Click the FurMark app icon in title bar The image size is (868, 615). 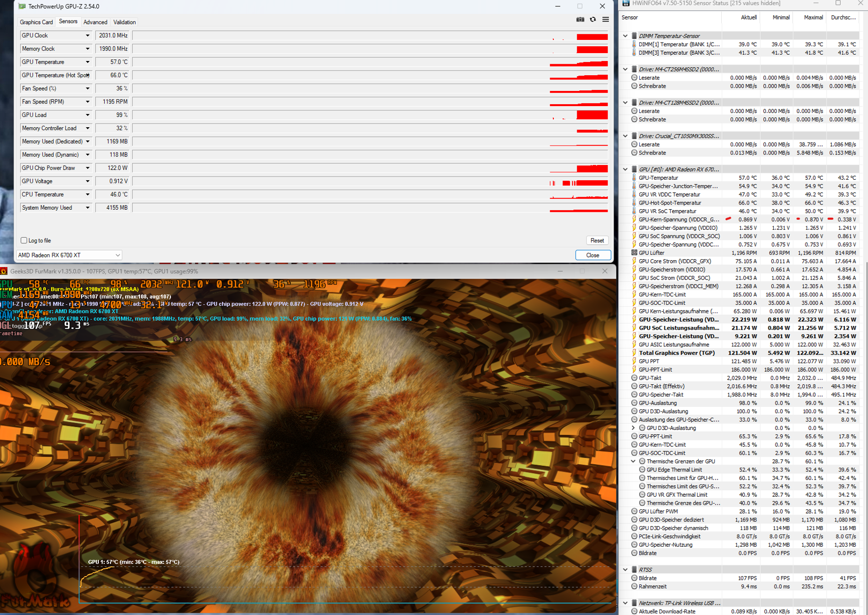pos(4,271)
